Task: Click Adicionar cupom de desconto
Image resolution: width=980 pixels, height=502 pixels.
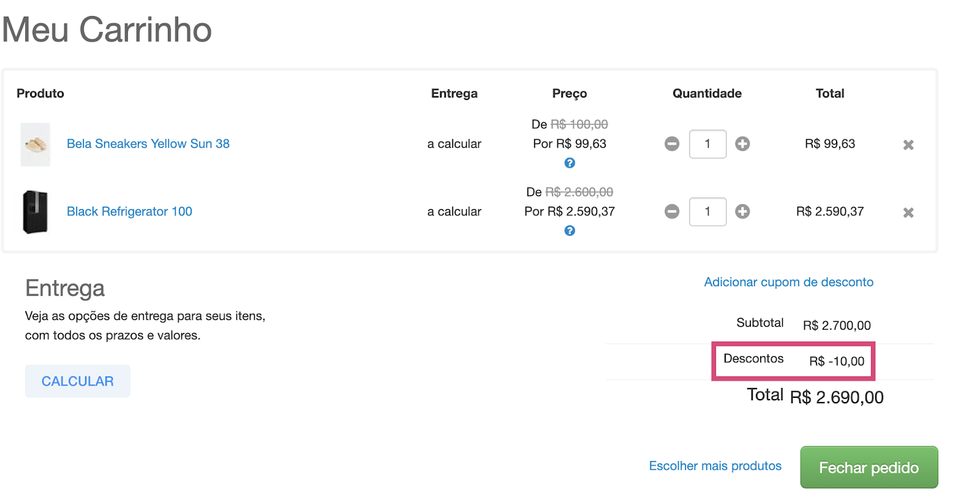Action: click(788, 282)
